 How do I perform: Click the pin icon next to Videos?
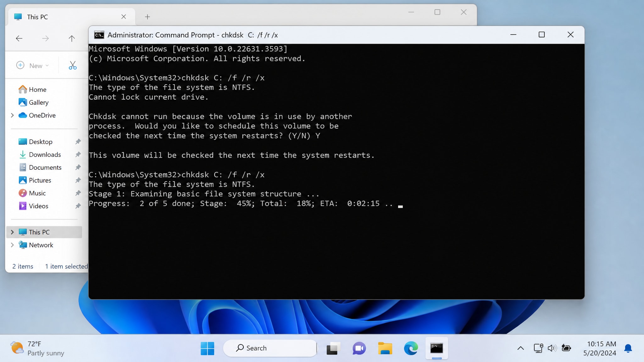click(78, 206)
